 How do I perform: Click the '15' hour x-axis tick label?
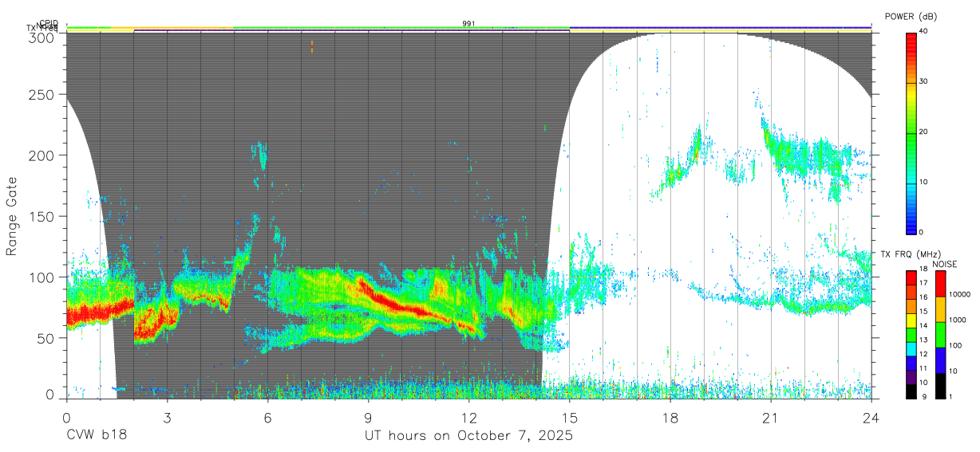coord(569,418)
